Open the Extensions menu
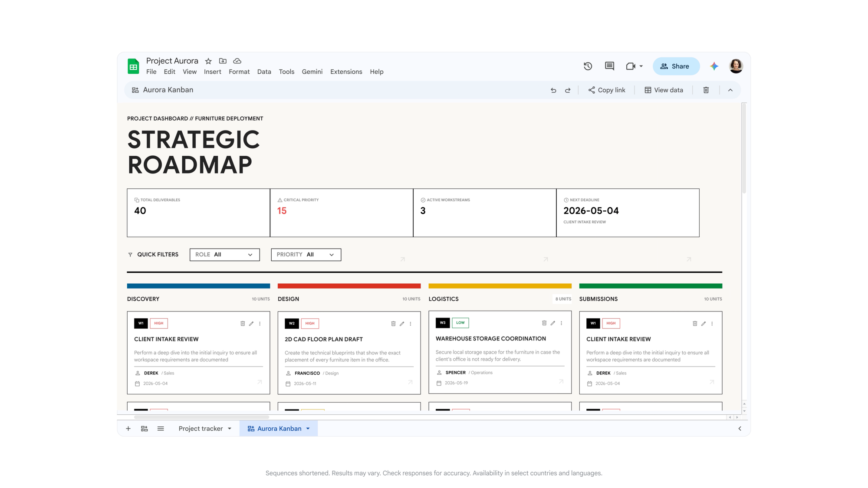 coord(346,72)
